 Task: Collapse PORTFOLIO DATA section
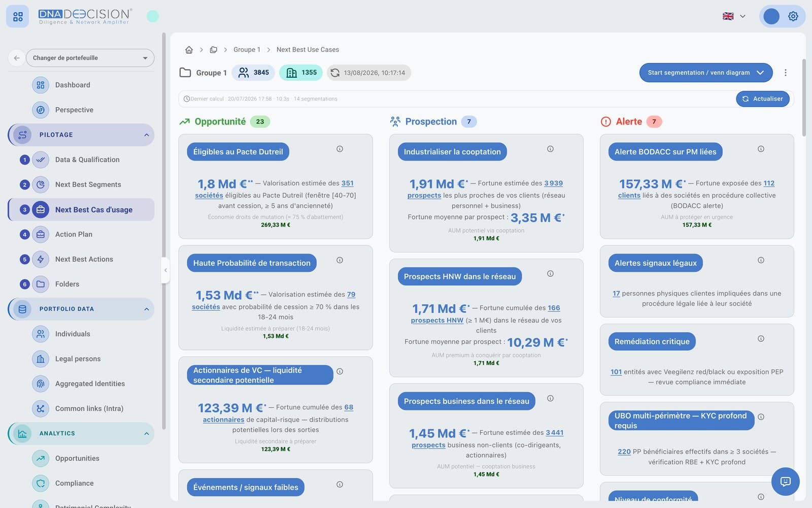click(x=147, y=309)
